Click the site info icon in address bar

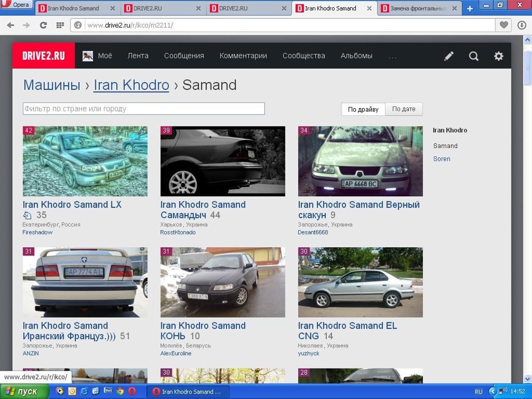[78, 25]
